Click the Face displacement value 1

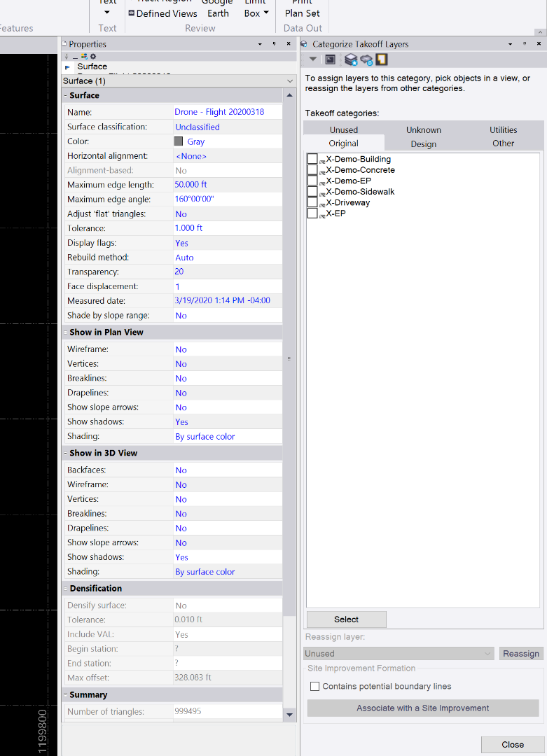coord(228,286)
